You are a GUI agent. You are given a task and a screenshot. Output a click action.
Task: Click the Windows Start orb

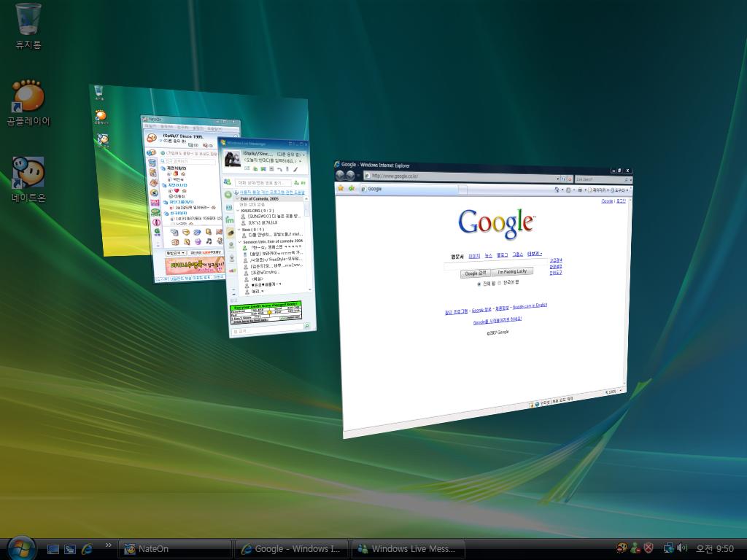point(20,548)
